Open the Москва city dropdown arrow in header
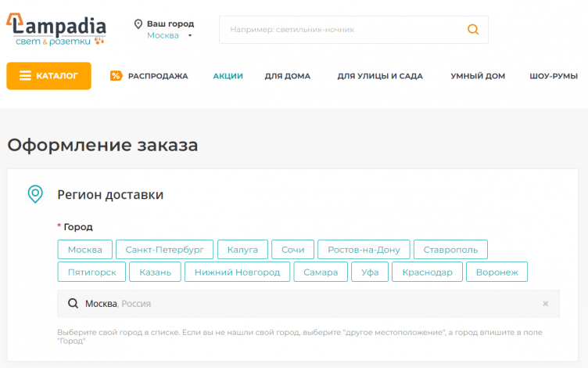Image resolution: width=588 pixels, height=368 pixels. (x=190, y=36)
